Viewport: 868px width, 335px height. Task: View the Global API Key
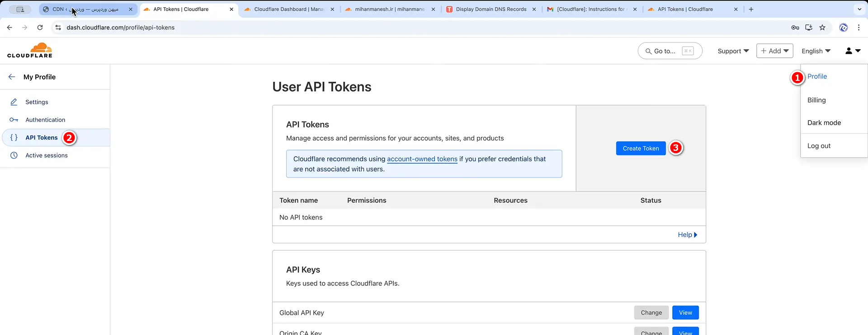(685, 312)
